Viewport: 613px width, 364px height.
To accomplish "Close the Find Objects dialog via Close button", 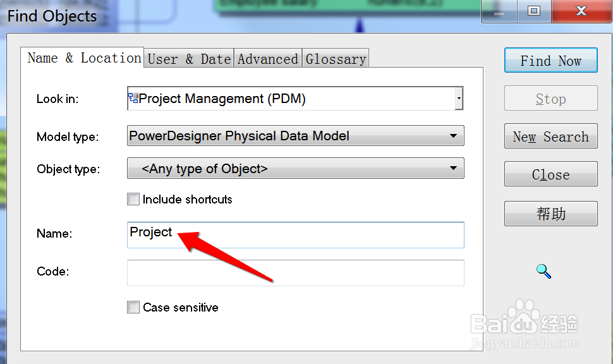I will 551,174.
